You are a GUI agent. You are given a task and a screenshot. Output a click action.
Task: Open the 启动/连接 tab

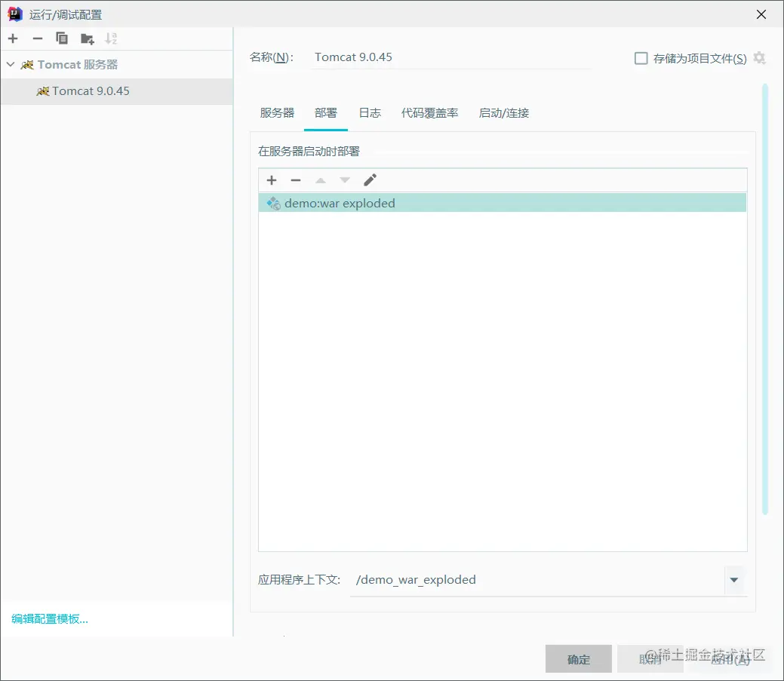504,113
